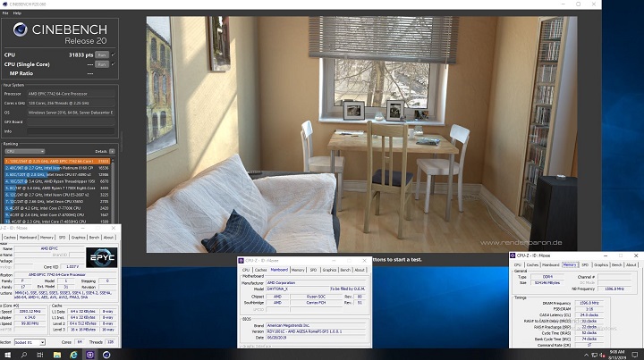Viewport: 644px width, 360px height.
Task: Show hidden system tray icons
Action: point(586,355)
